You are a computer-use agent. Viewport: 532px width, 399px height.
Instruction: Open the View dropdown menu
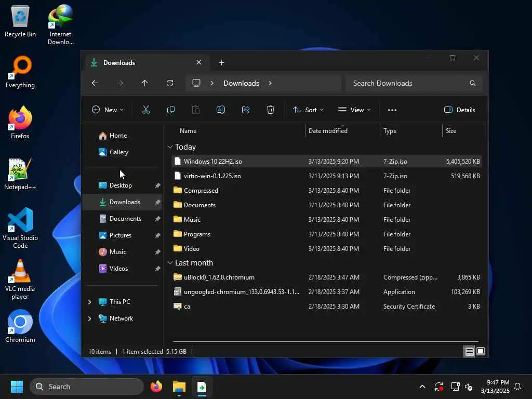pyautogui.click(x=354, y=110)
